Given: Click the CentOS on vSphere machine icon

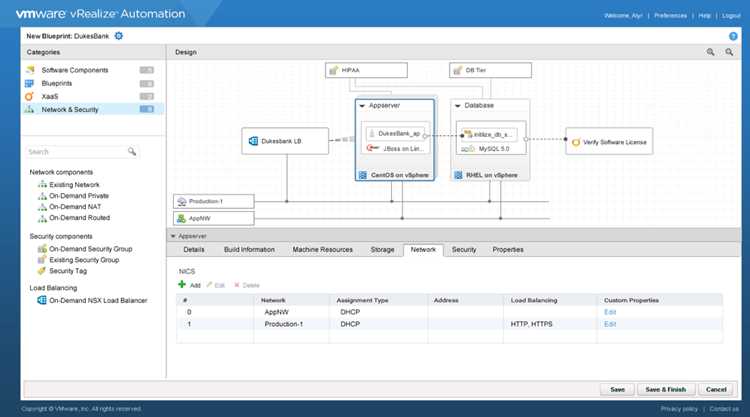Looking at the screenshot, I should 363,176.
